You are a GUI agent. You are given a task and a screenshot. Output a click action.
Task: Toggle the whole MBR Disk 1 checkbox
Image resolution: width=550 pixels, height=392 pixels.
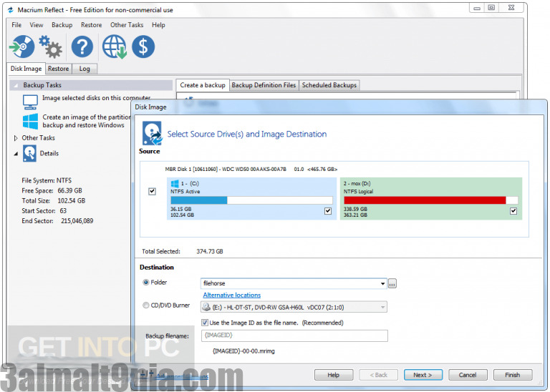[x=152, y=191]
